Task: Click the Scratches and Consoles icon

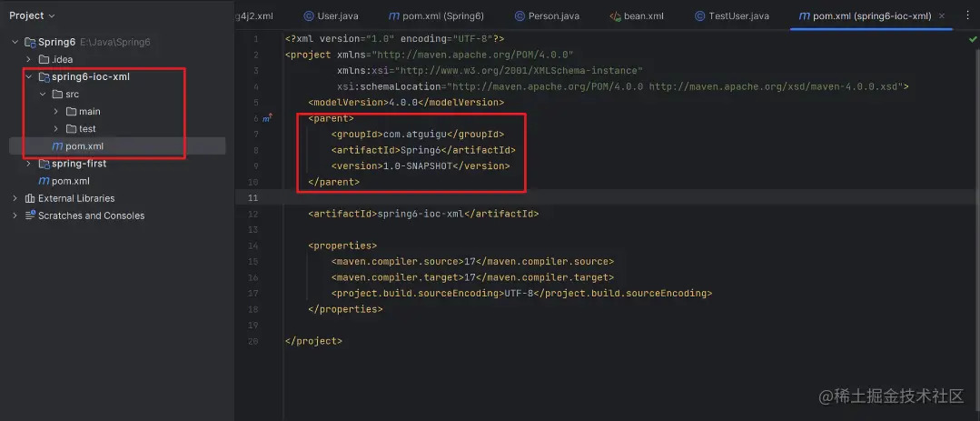Action: pos(29,216)
